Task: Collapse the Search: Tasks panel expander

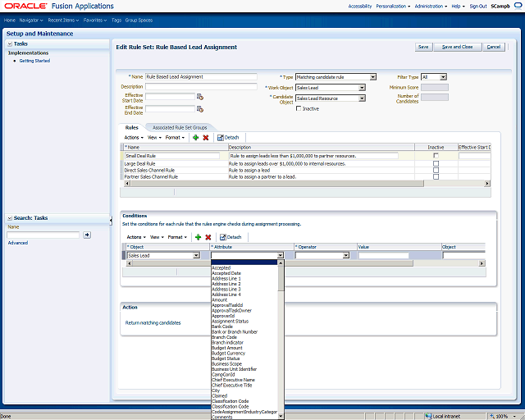Action: pyautogui.click(x=10, y=218)
